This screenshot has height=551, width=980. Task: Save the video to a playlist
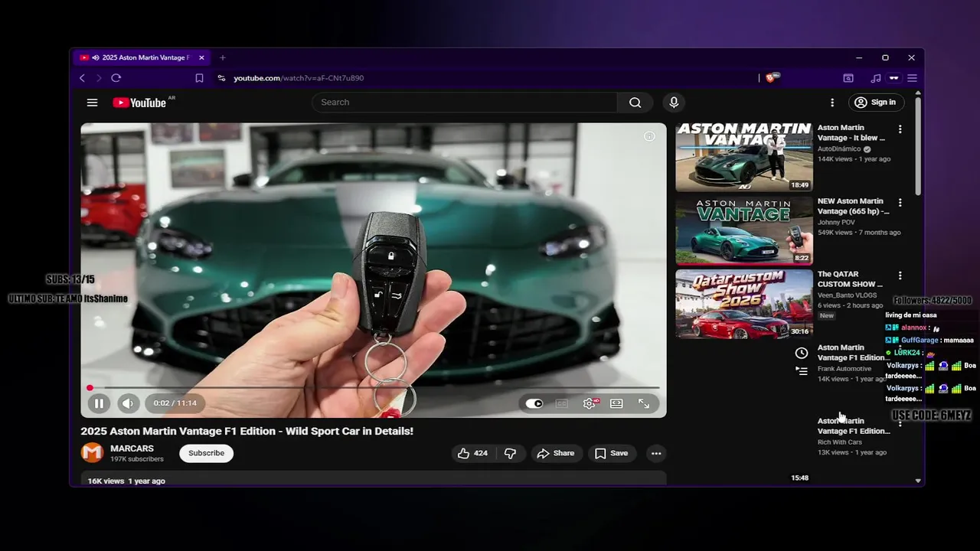point(612,453)
